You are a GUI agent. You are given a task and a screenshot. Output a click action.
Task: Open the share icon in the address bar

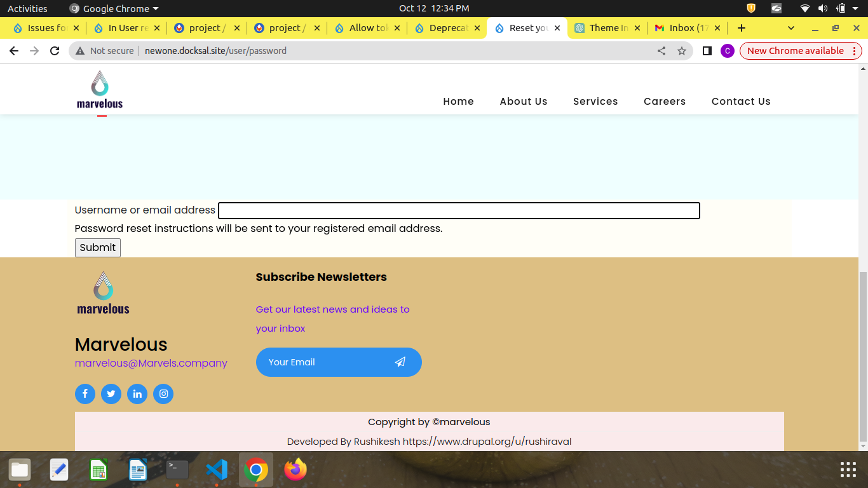tap(661, 51)
